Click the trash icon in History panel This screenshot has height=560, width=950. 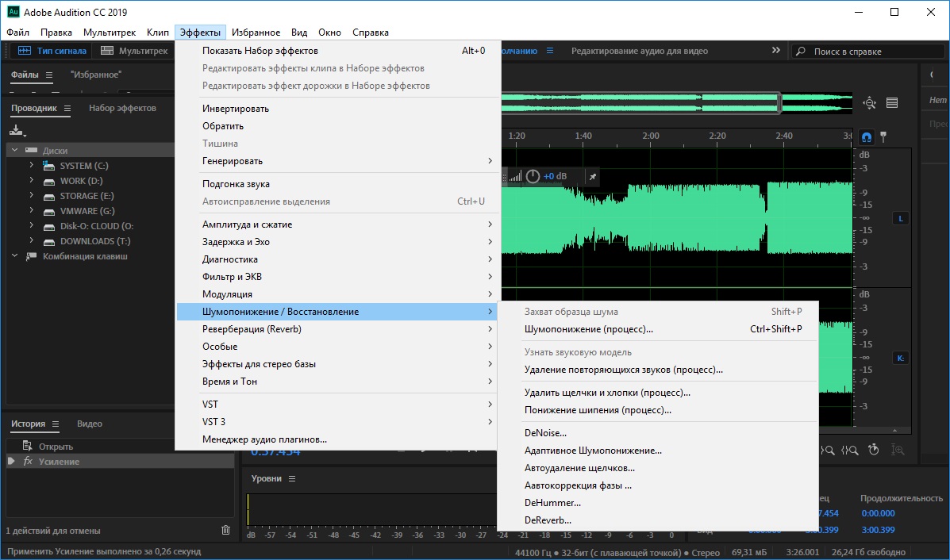pyautogui.click(x=226, y=530)
